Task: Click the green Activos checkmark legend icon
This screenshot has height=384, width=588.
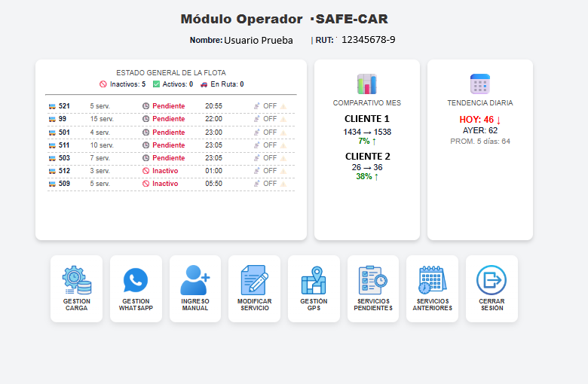Action: [156, 84]
